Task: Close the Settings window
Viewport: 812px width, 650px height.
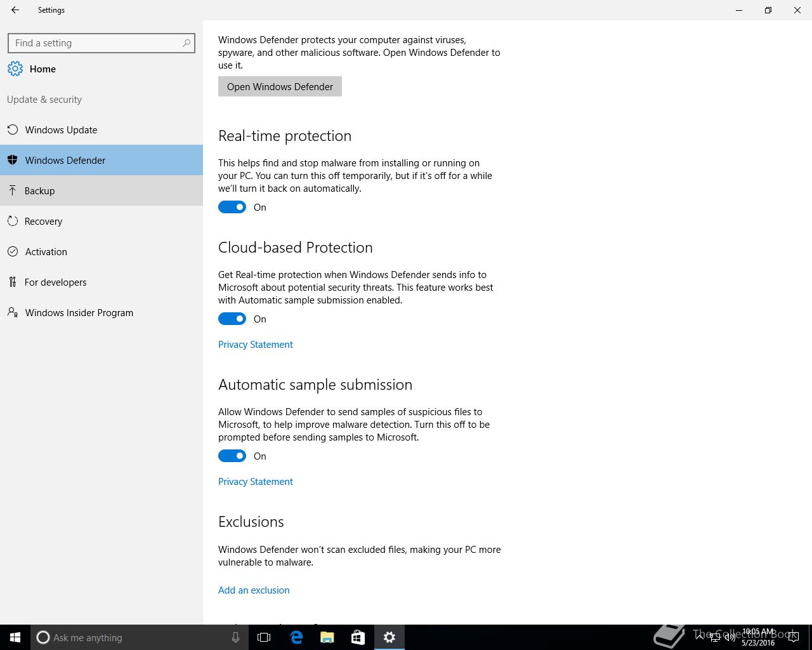Action: [x=797, y=10]
